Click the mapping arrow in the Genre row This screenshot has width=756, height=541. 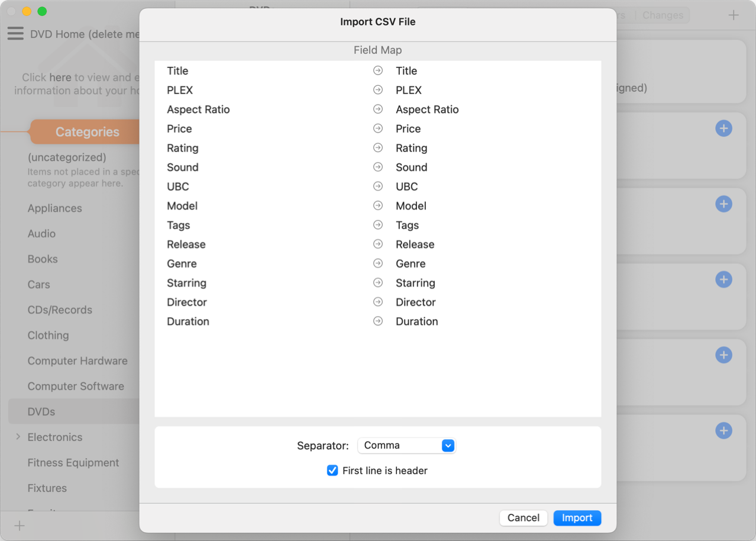[x=378, y=263]
